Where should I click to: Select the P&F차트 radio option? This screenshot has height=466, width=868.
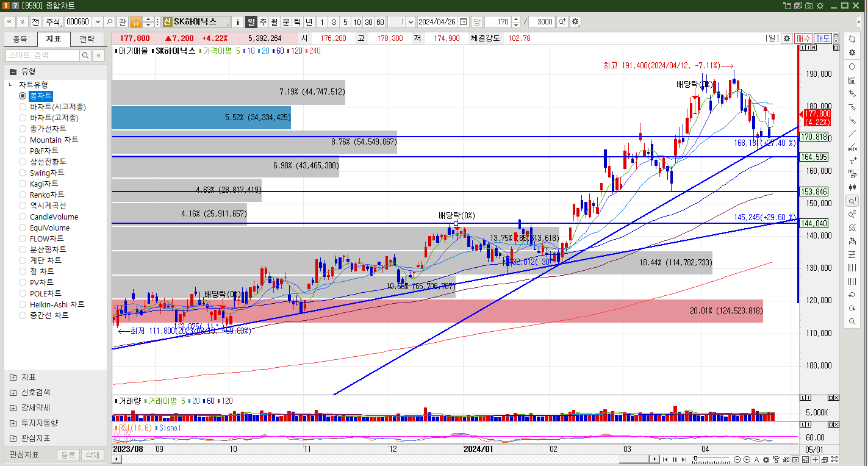click(x=23, y=151)
